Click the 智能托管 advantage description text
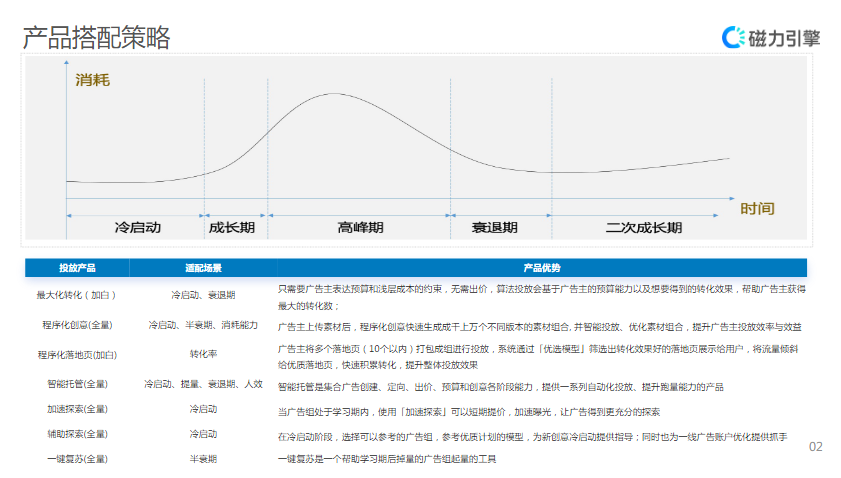841x478 pixels. click(x=500, y=387)
